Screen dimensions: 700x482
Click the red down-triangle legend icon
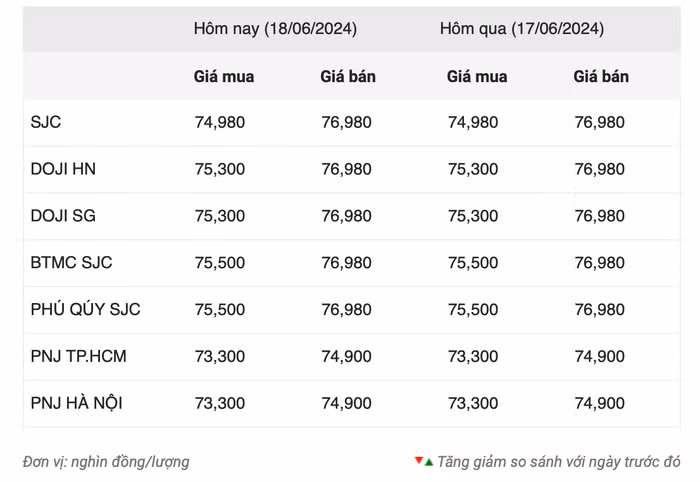[x=419, y=461]
